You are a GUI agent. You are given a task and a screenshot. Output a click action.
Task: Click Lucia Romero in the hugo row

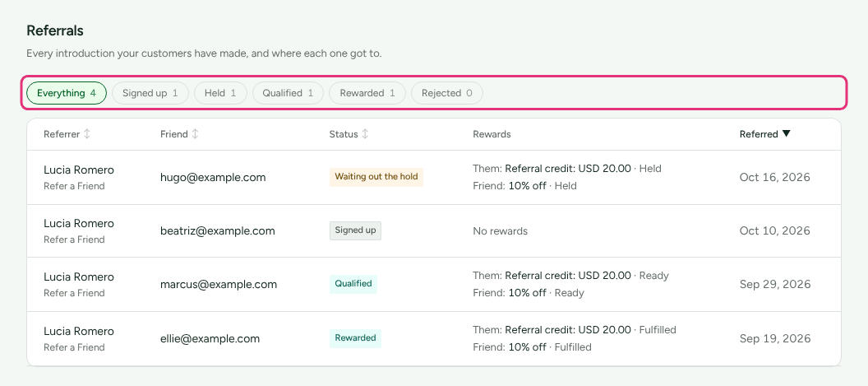79,170
